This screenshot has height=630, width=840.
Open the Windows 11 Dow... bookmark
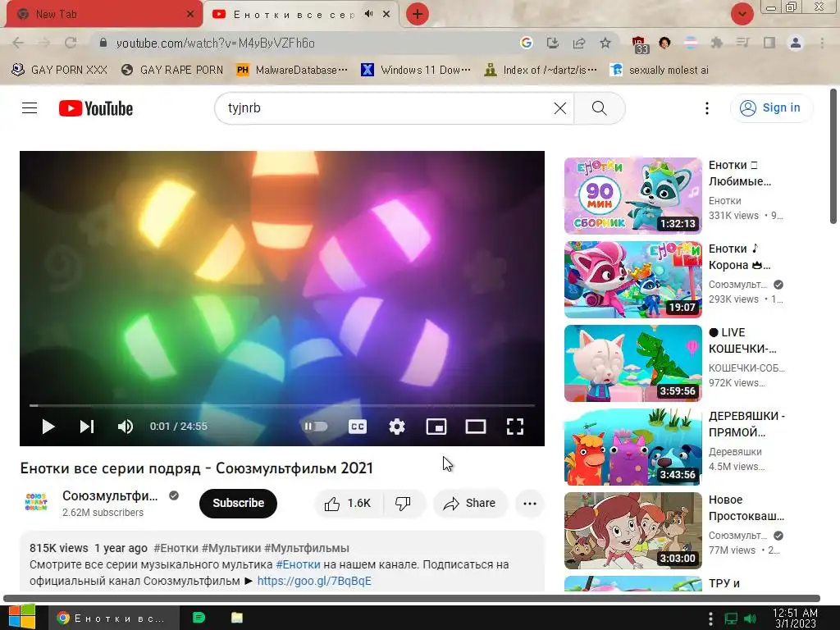tap(416, 70)
